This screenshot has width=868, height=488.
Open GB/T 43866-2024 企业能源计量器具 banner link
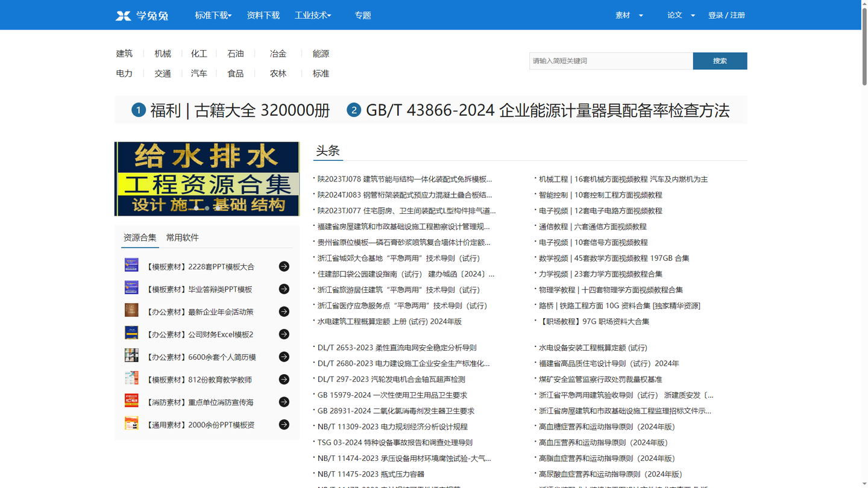pos(547,110)
